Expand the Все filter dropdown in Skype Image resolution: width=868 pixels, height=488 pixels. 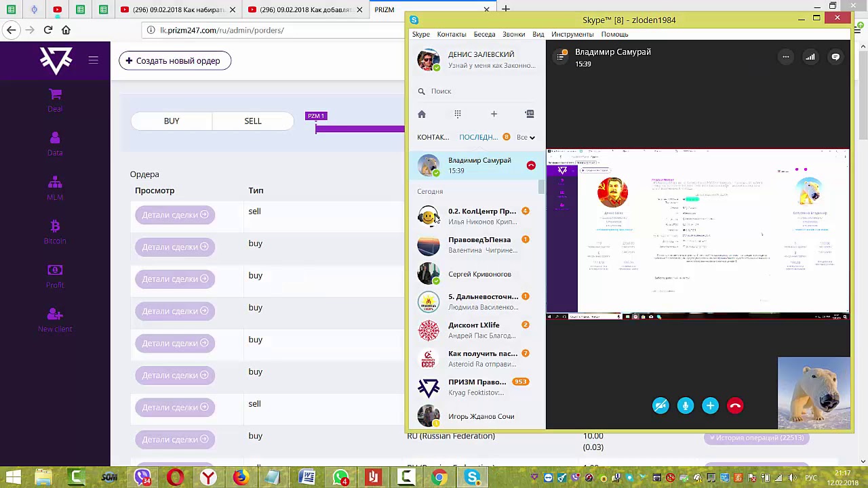[x=526, y=137]
